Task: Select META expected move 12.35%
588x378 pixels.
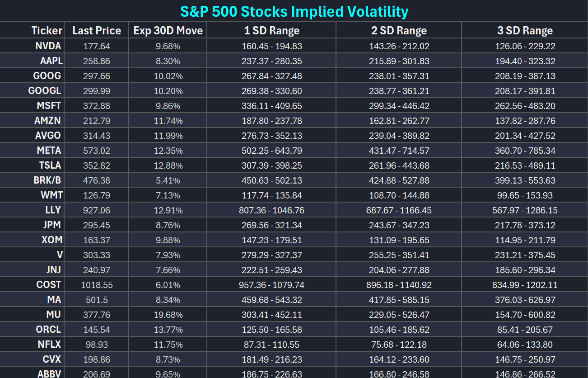Action: coord(168,151)
